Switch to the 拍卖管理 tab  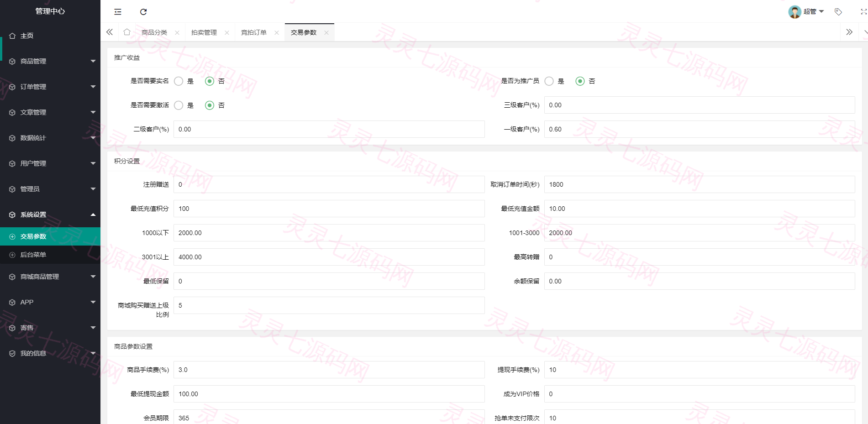click(204, 32)
